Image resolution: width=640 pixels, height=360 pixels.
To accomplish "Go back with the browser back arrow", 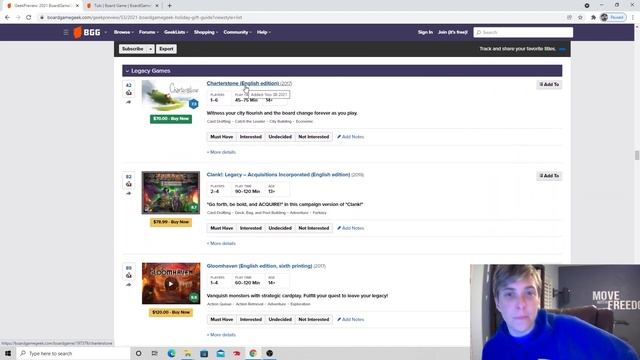I will 7,18.
